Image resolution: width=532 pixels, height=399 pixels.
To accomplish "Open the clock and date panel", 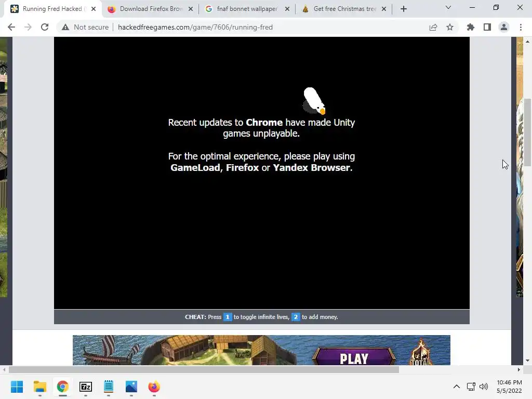I will tap(509, 387).
